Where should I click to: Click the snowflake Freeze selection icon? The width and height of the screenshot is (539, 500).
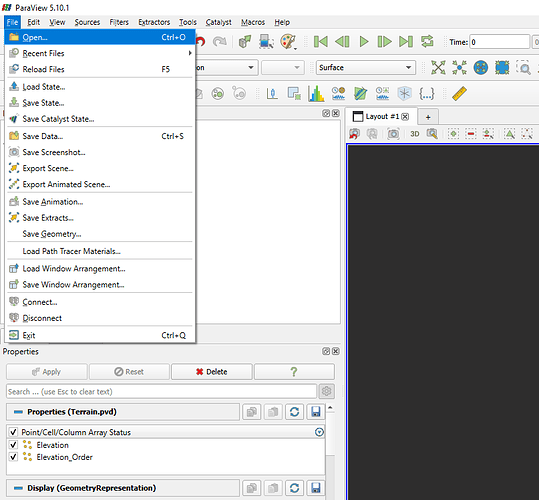tap(404, 93)
